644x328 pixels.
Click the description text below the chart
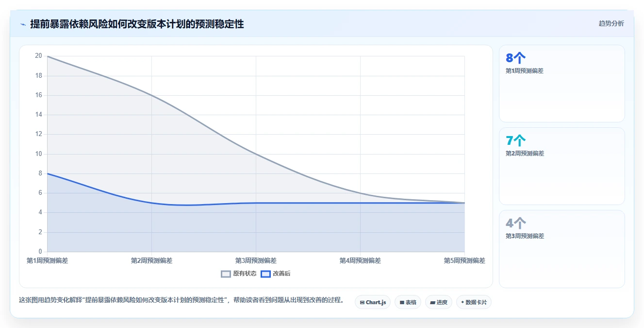(x=181, y=300)
